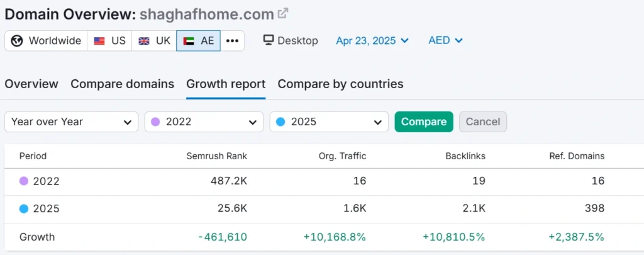Image resolution: width=644 pixels, height=255 pixels.
Task: Open the Apr 23, 2025 date picker
Action: [x=372, y=41]
